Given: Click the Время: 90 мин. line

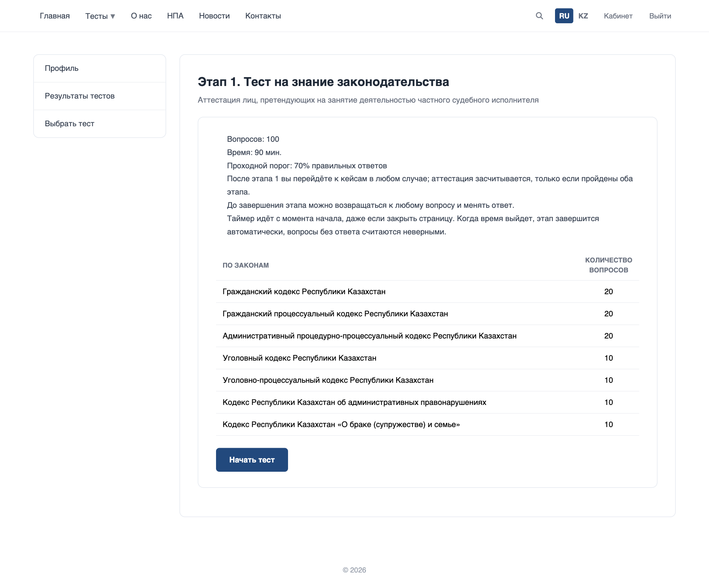Looking at the screenshot, I should click(x=254, y=152).
